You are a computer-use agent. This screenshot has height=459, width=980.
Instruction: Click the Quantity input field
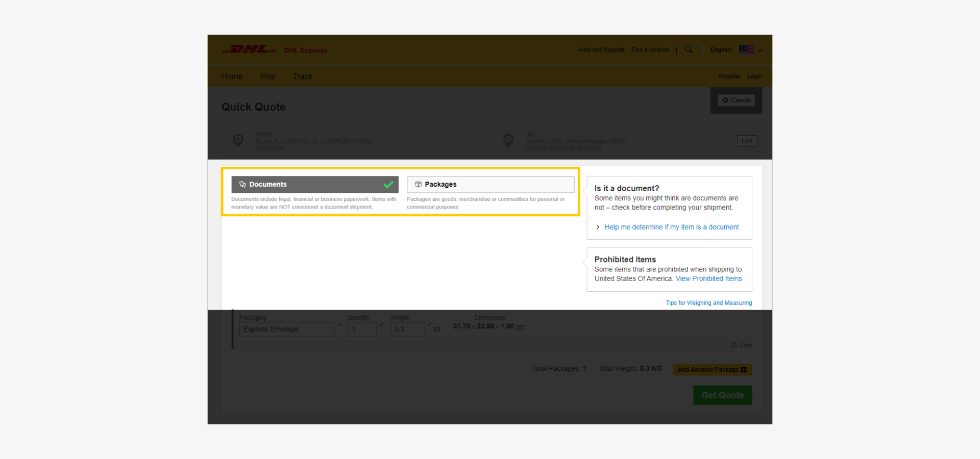pyautogui.click(x=362, y=329)
